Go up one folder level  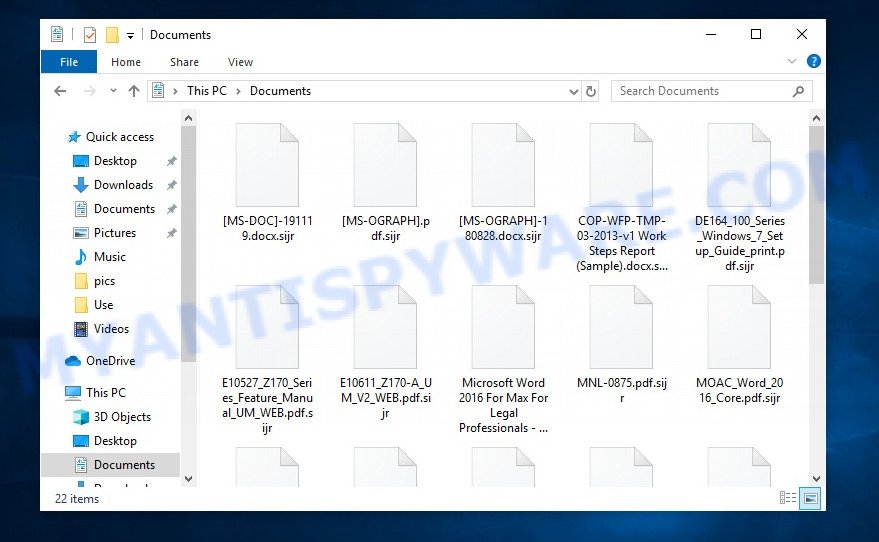click(x=133, y=91)
